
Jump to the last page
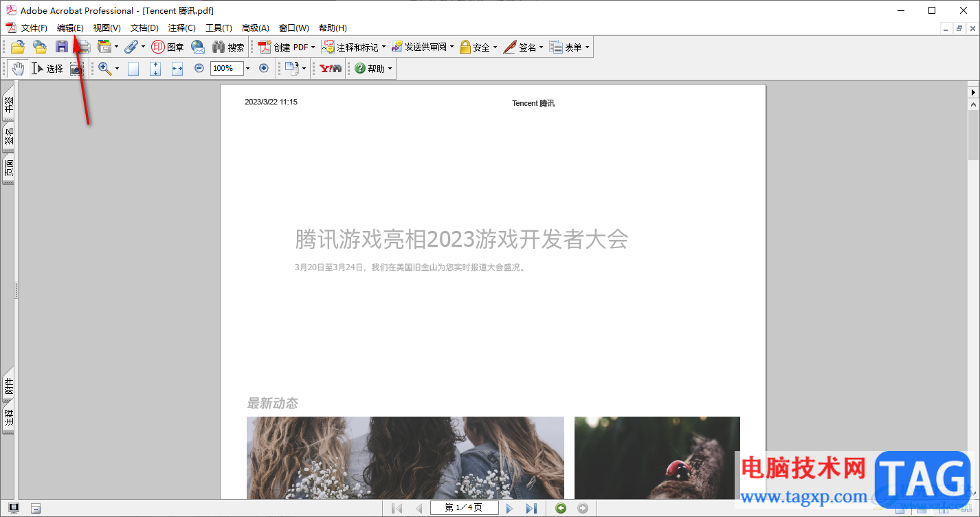coord(531,508)
